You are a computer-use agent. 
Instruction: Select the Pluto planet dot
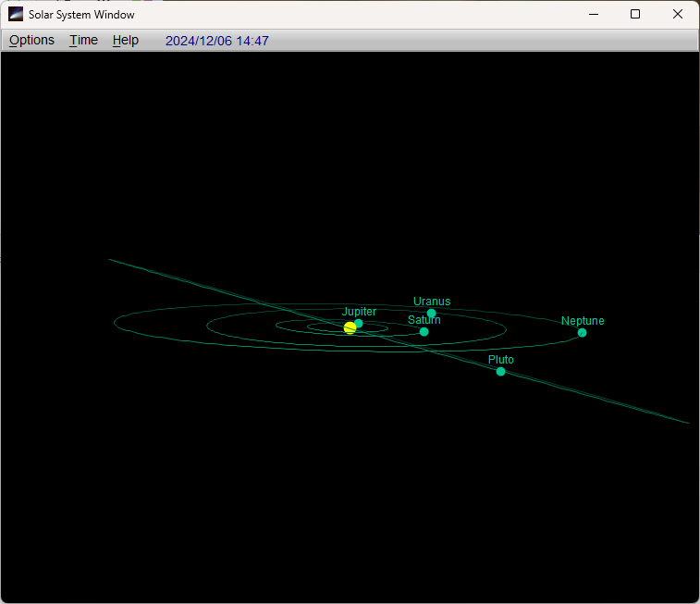[501, 372]
